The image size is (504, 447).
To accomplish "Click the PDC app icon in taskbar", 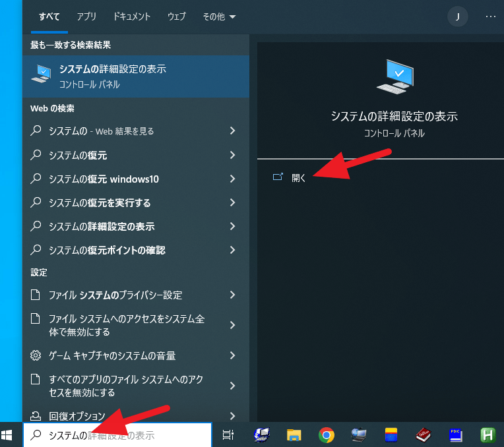I will point(455,435).
